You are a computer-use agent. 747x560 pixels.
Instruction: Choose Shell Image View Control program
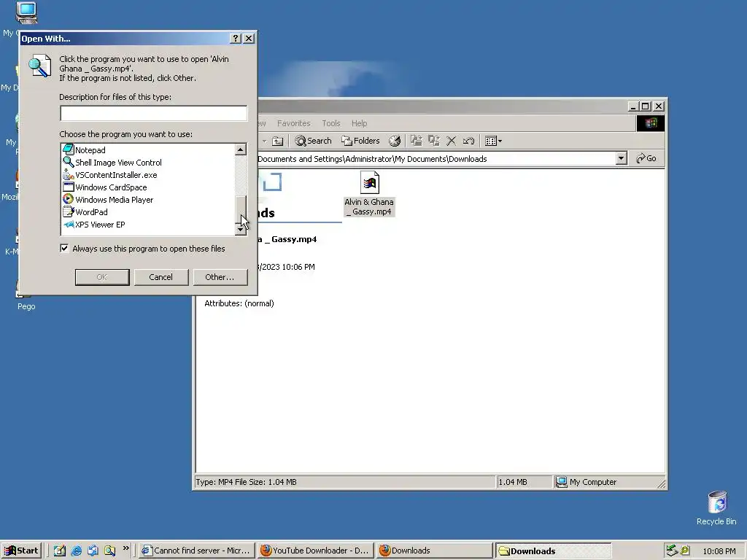click(112, 163)
